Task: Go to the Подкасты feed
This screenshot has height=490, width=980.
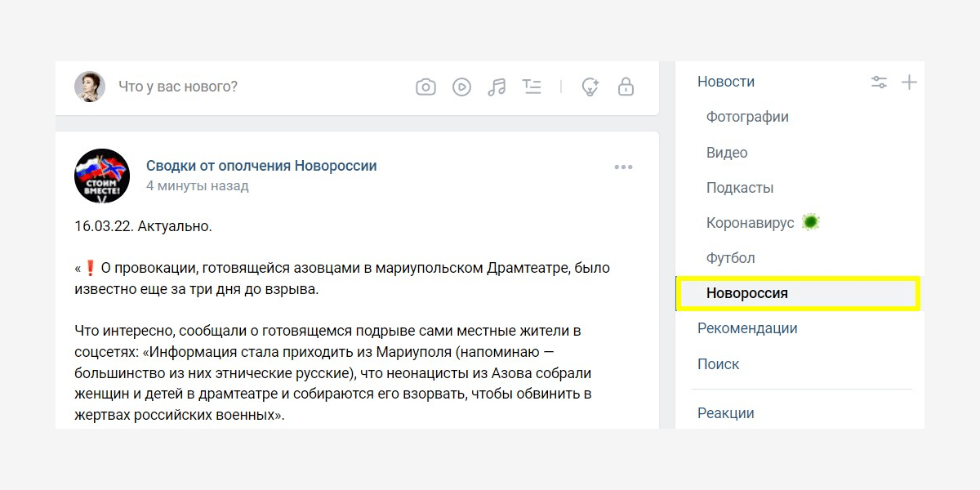Action: pos(740,188)
